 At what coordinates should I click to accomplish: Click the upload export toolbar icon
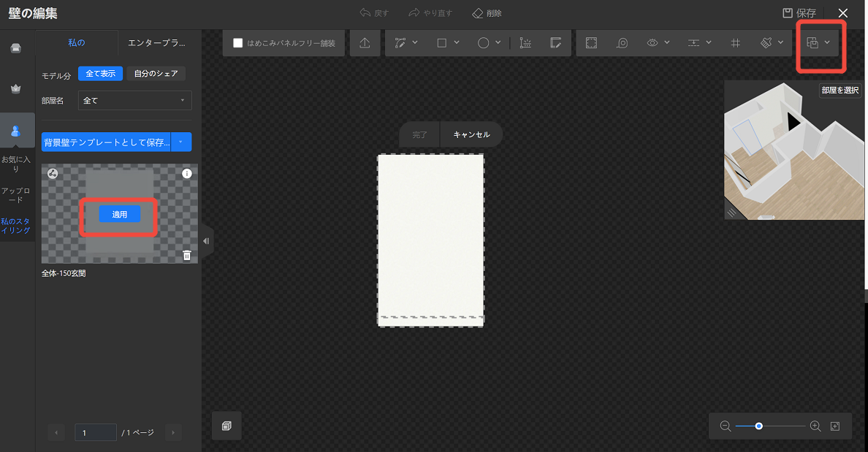pyautogui.click(x=365, y=42)
